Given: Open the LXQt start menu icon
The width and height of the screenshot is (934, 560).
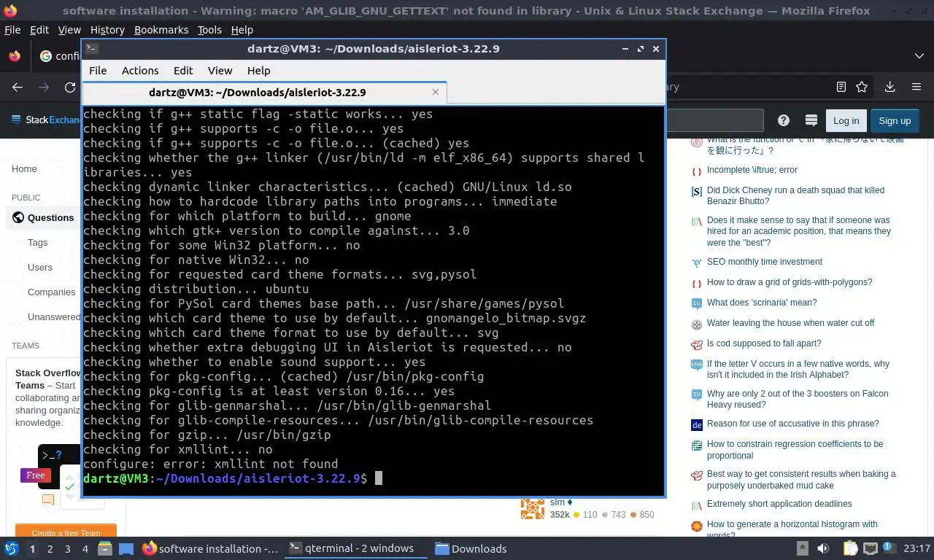Looking at the screenshot, I should point(12,548).
